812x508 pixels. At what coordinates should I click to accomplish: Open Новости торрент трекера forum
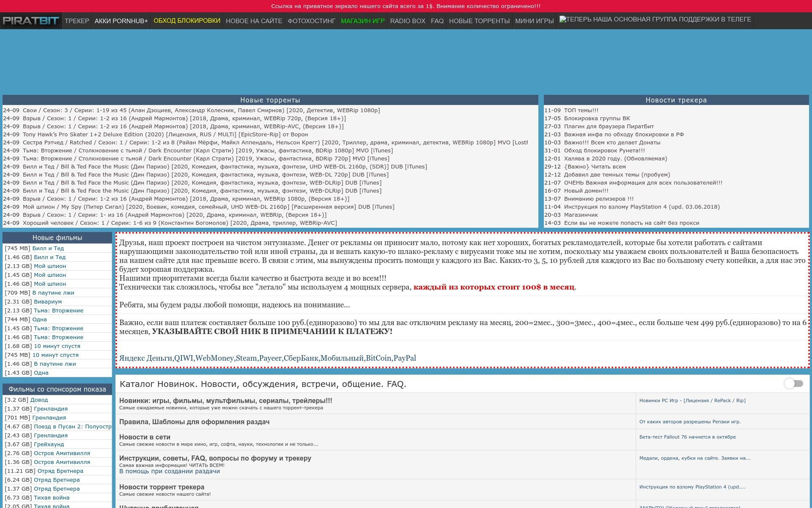point(162,487)
